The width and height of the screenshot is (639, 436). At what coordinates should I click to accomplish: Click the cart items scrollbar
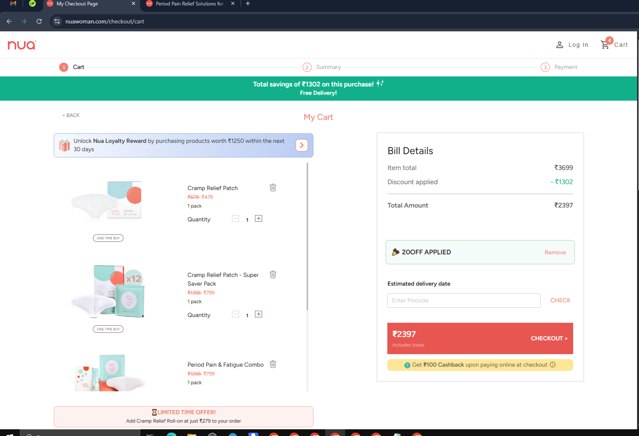pos(307,236)
